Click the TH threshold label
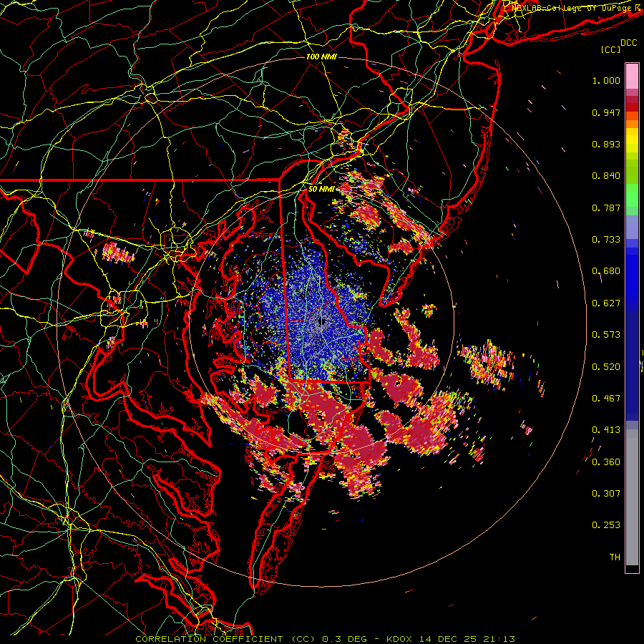The width and height of the screenshot is (644, 644). coord(615,557)
